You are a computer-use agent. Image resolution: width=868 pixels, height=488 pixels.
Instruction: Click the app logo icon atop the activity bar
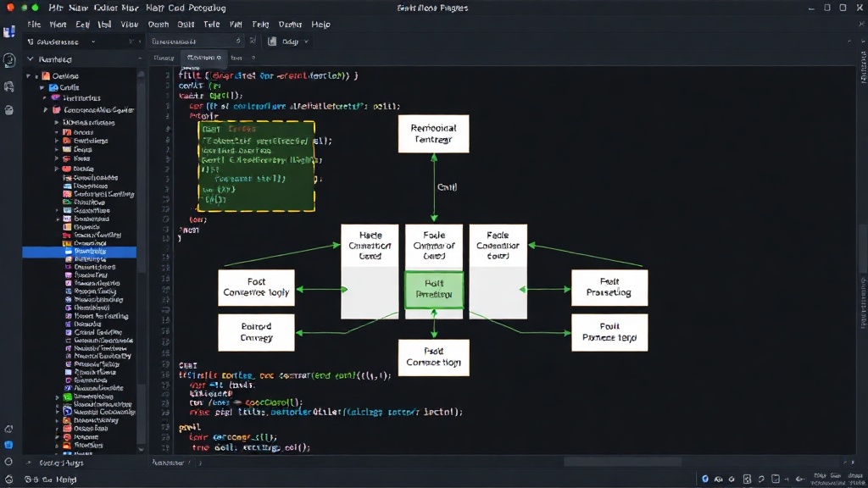tap(8, 32)
